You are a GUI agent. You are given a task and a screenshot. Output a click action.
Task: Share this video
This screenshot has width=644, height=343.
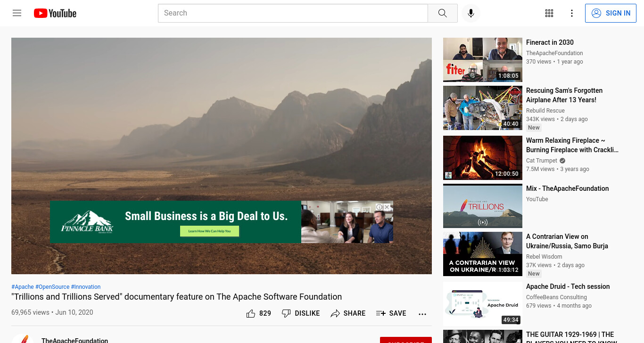(348, 313)
